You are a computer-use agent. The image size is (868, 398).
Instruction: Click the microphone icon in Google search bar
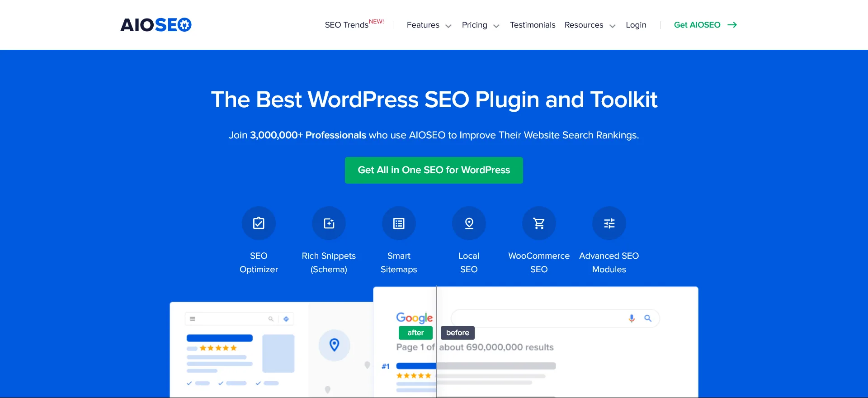coord(632,318)
